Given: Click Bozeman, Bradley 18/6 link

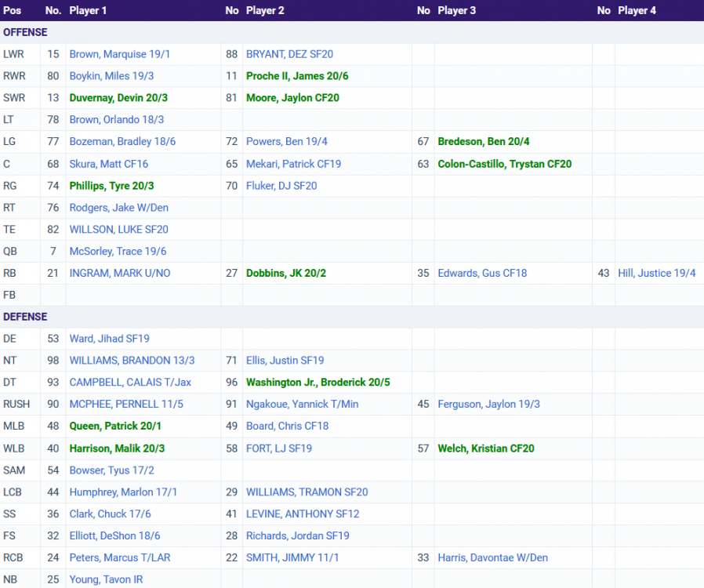Looking at the screenshot, I should [122, 141].
